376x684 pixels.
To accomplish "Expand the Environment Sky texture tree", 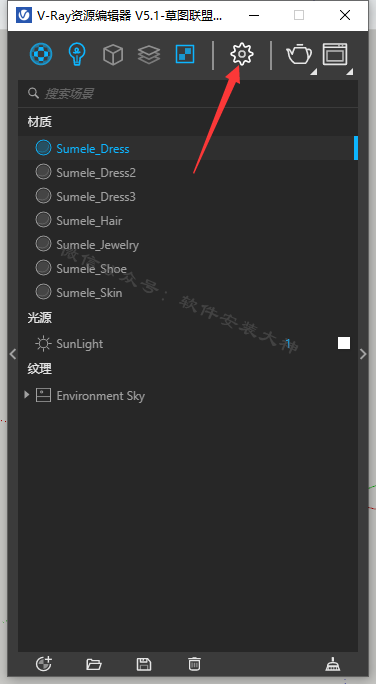I will coord(27,395).
